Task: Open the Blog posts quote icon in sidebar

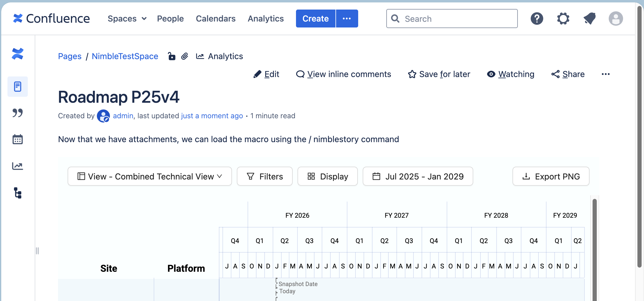Action: coord(18,113)
